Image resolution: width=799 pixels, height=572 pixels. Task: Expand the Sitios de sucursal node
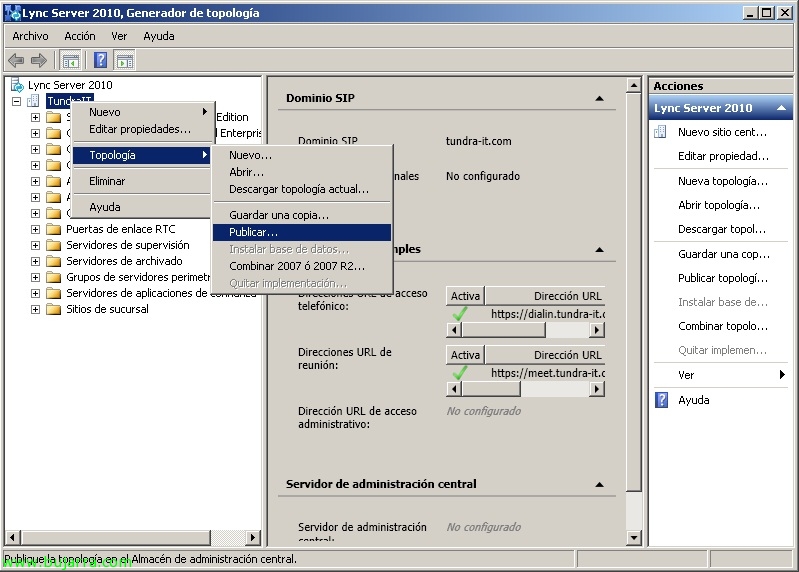(35, 309)
